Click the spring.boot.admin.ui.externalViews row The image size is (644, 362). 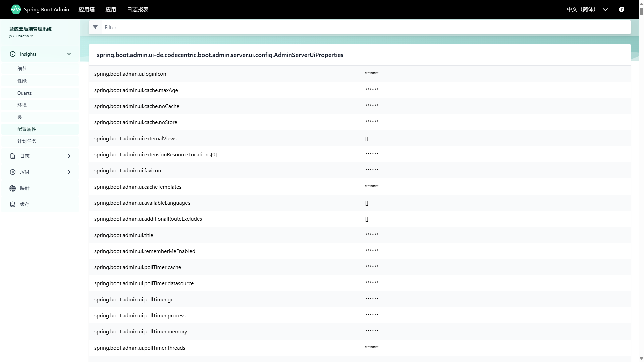click(x=360, y=138)
